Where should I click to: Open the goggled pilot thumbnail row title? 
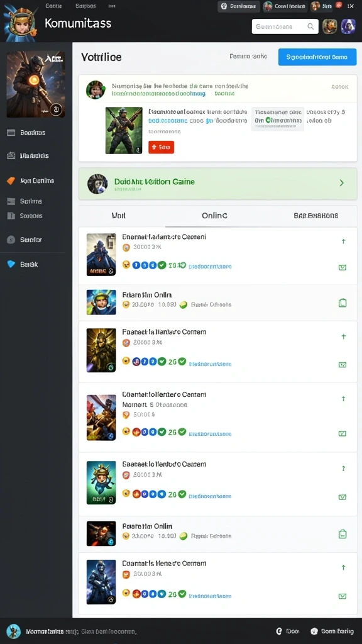147,295
